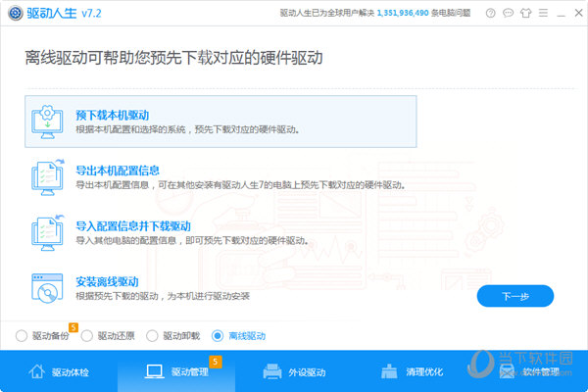Image resolution: width=588 pixels, height=392 pixels.
Task: Click the 下一步 button
Action: 515,296
